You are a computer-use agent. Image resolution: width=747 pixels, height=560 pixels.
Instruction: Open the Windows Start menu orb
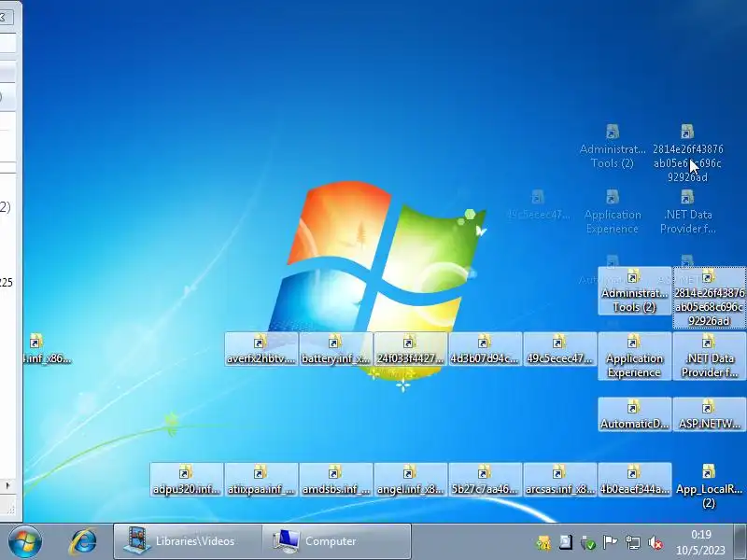pyautogui.click(x=25, y=541)
